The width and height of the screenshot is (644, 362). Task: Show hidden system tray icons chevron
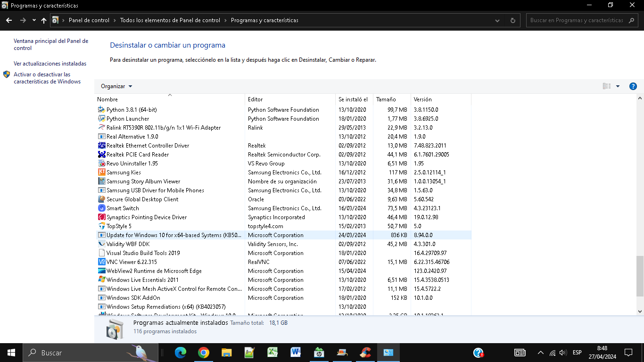(540, 353)
